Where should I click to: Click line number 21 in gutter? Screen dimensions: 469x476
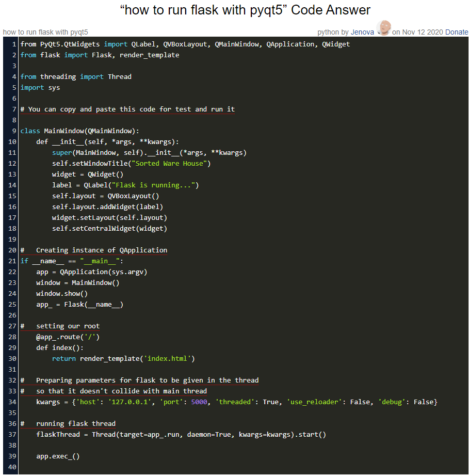pos(12,261)
